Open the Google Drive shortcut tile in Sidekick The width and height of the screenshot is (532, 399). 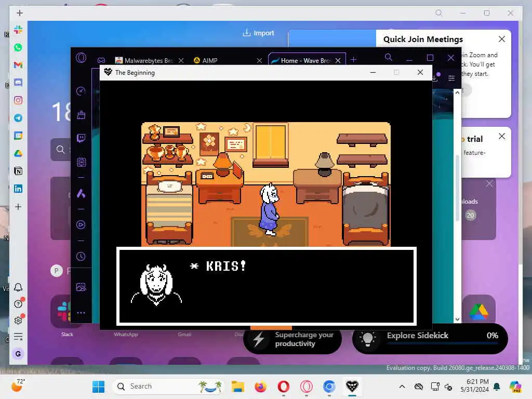click(x=478, y=311)
